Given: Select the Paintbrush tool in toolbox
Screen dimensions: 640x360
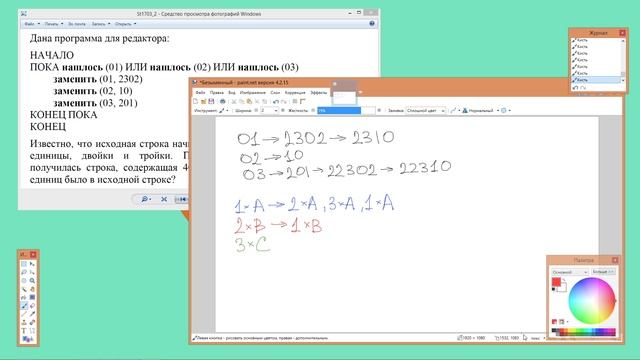Looking at the screenshot, I should 24,306.
